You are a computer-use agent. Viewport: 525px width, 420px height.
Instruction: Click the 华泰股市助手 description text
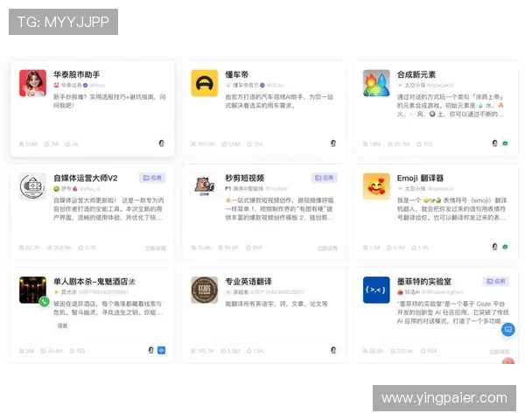109,101
